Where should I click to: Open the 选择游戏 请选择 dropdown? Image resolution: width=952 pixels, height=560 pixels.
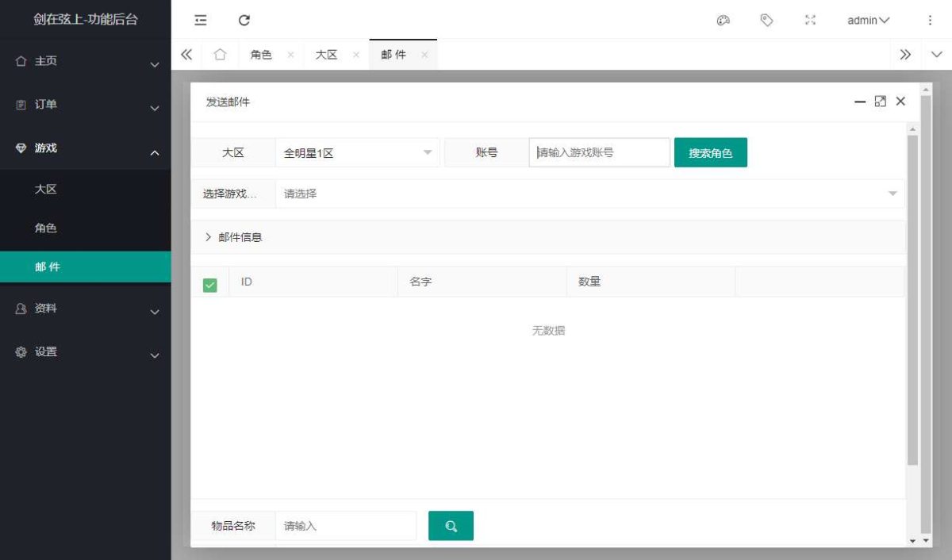click(x=589, y=194)
